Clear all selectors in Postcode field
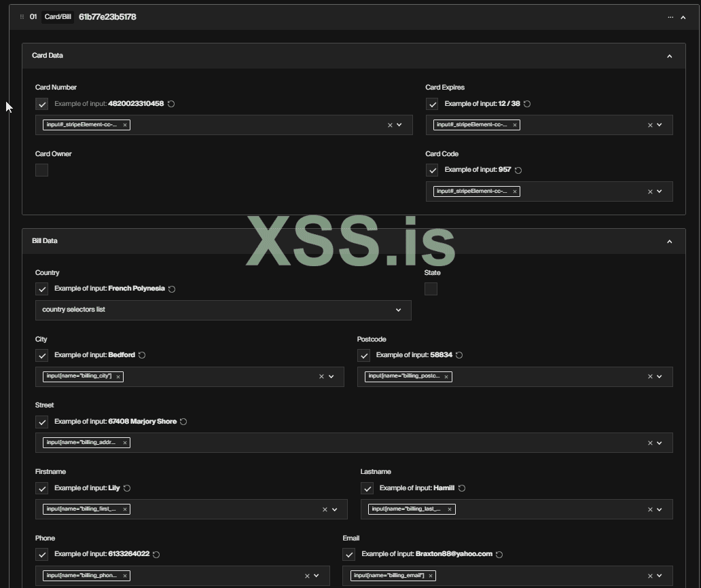701x588 pixels. click(x=650, y=377)
